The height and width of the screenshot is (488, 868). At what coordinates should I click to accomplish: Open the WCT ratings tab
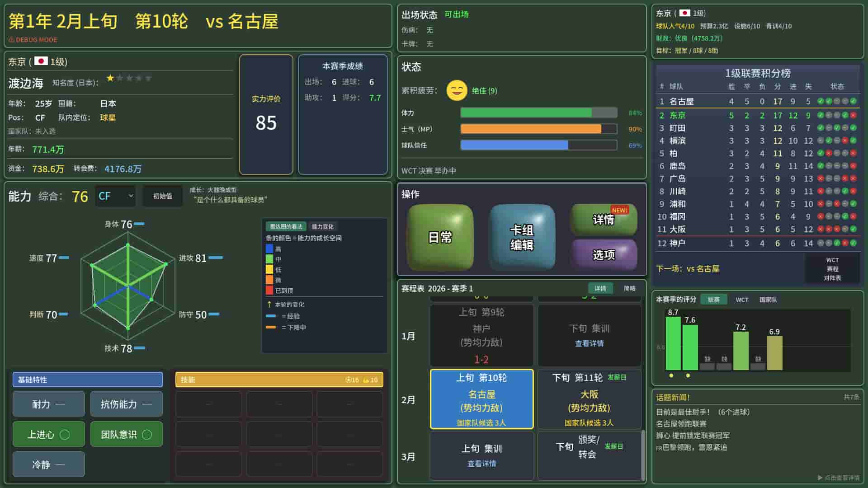(742, 300)
